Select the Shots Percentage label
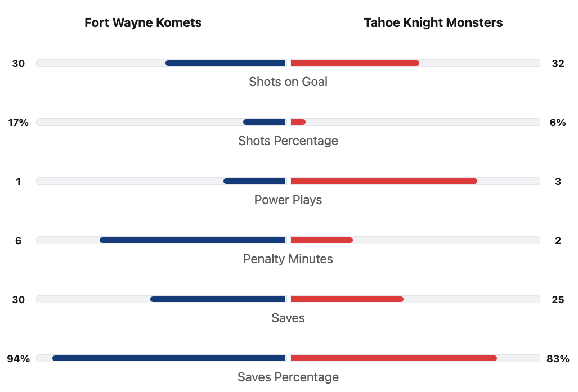This screenshot has width=578, height=392. pos(288,141)
